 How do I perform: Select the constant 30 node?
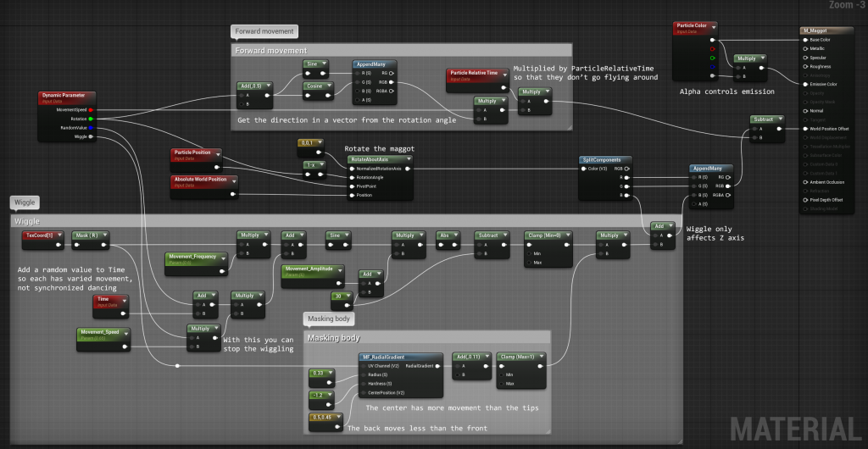point(342,300)
